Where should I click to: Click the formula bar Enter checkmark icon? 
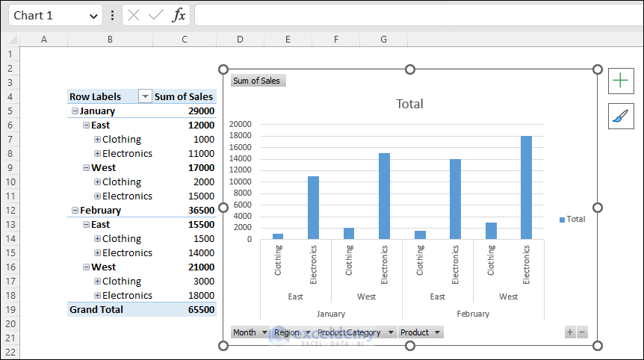click(156, 16)
